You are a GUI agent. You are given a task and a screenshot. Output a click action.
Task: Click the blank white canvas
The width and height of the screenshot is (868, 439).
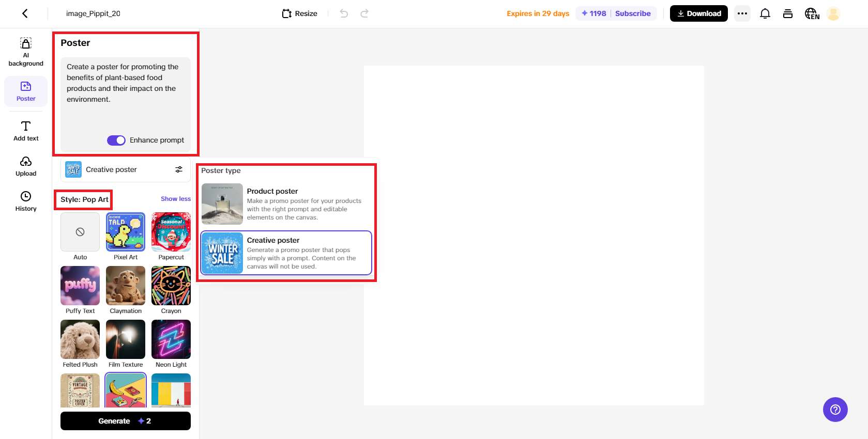[534, 236]
